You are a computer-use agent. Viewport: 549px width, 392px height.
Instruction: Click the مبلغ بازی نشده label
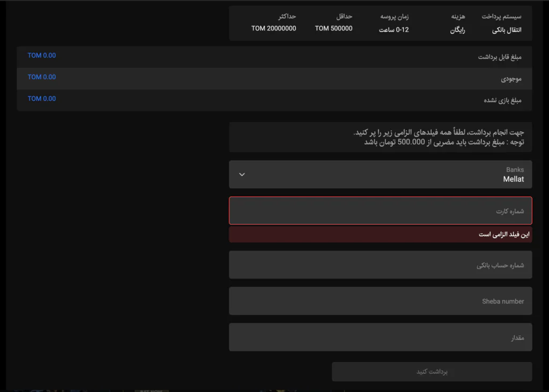click(502, 100)
